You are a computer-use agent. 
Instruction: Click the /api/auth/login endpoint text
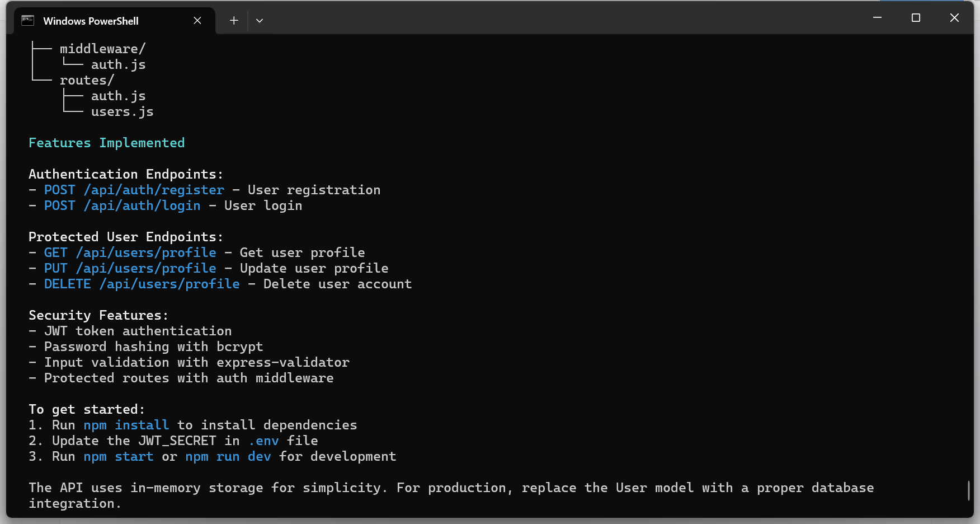pos(142,206)
